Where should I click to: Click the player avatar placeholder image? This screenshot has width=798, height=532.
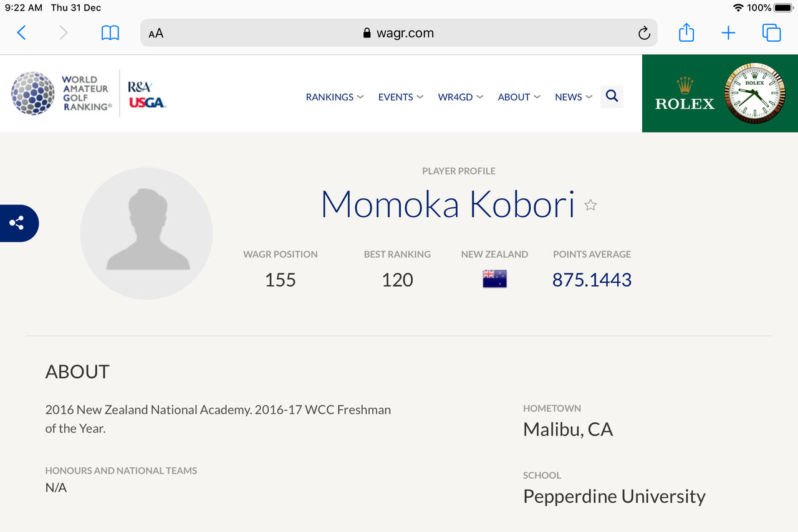[x=147, y=233]
